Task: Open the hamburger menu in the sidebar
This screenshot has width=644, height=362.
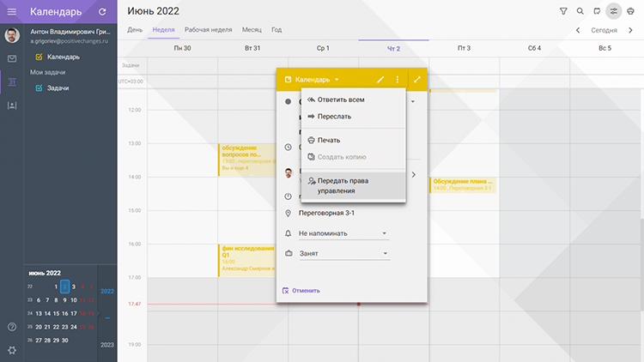Action: point(12,11)
